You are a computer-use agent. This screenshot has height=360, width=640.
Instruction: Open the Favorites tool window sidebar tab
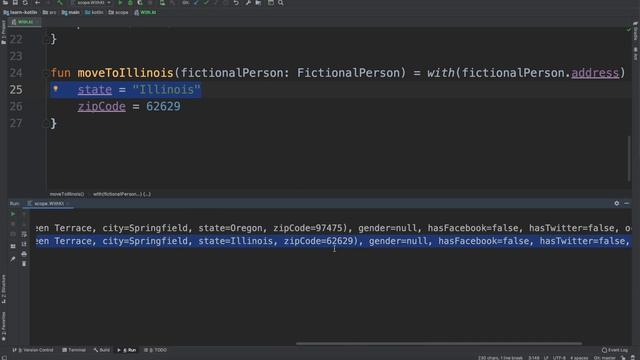pos(4,326)
